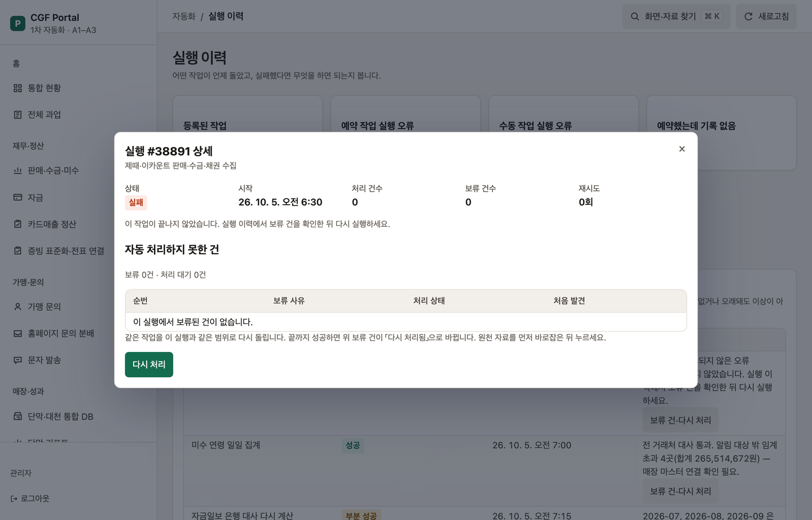Click the 26. 10. 5. 오전 7:00 time cell
Screen dimensions: 812x520
pos(532,445)
